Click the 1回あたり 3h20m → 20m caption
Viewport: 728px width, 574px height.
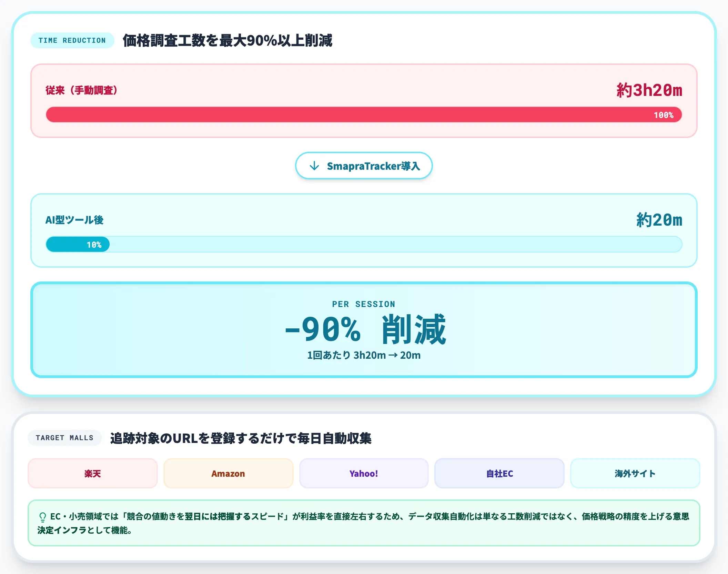[364, 355]
